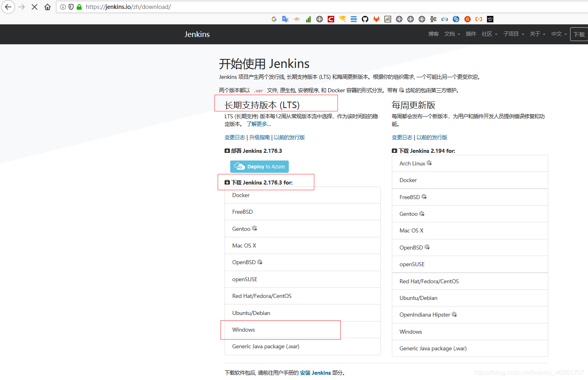The height and width of the screenshot is (380, 588).
Task: Open the GitHub bookmark icon
Action: pyautogui.click(x=365, y=19)
